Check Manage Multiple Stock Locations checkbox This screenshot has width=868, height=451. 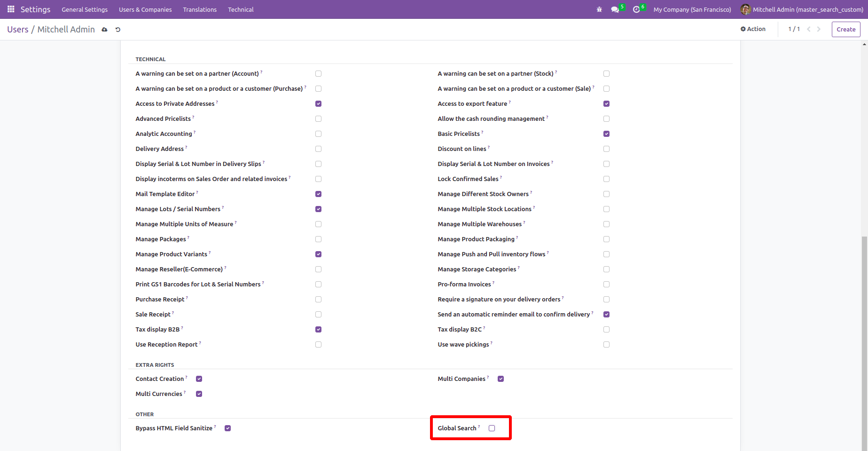pos(606,209)
